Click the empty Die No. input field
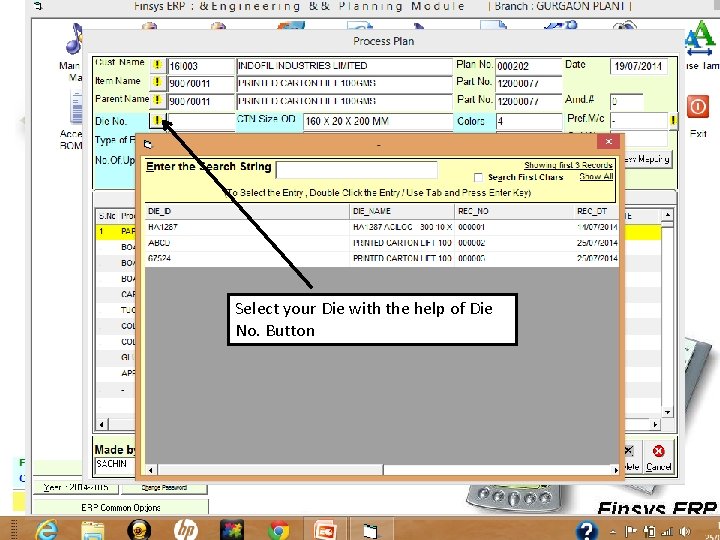 click(x=202, y=121)
